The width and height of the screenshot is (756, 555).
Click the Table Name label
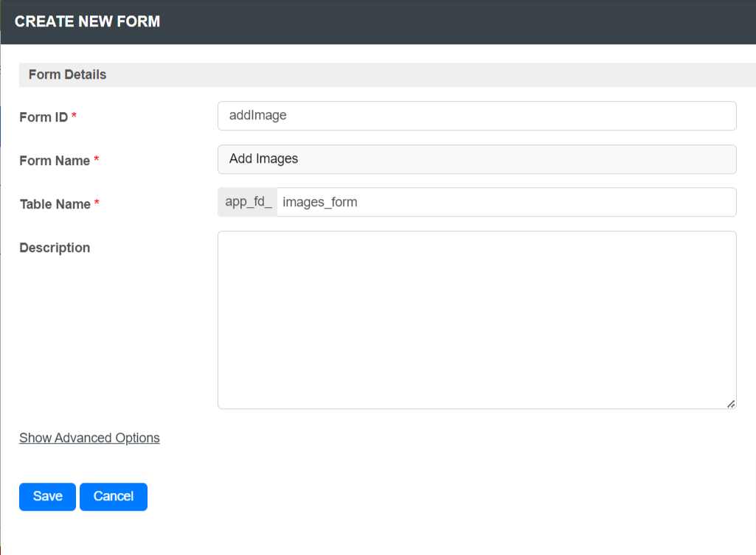pyautogui.click(x=55, y=204)
